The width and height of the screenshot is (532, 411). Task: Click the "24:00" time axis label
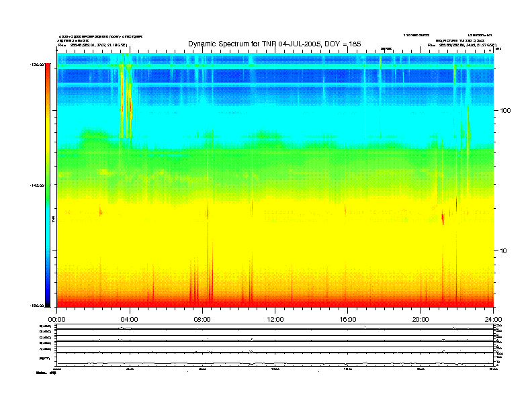pos(493,320)
